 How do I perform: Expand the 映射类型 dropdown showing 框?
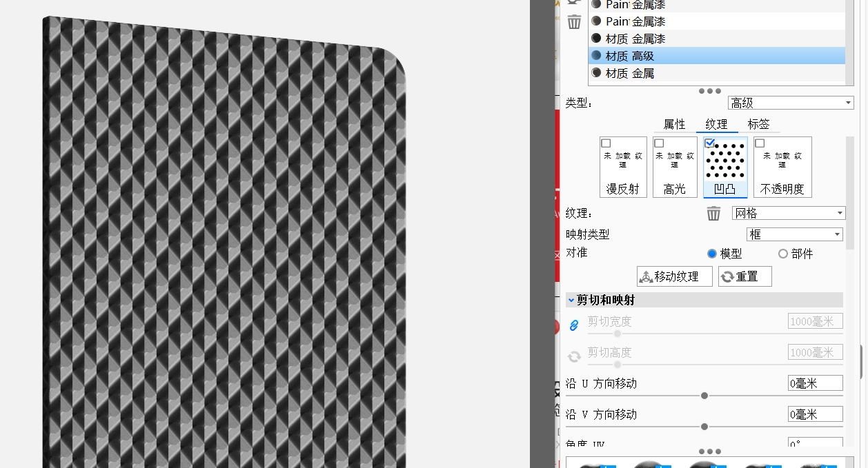[x=795, y=234]
